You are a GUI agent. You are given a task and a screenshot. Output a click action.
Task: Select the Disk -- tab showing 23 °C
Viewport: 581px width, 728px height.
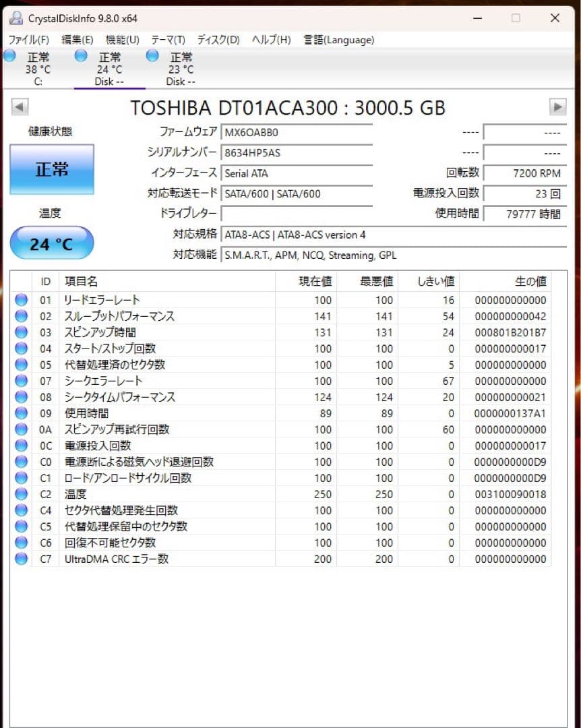[181, 69]
